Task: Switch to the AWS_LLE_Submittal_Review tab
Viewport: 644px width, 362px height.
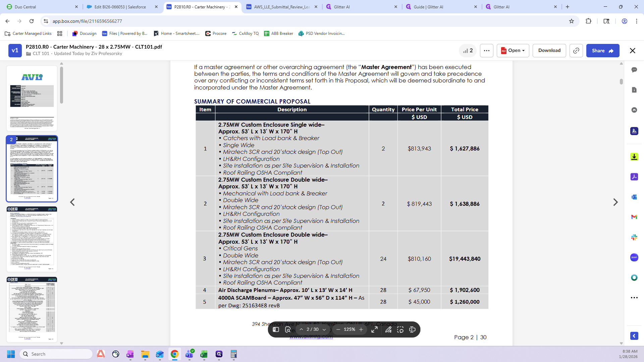Action: pyautogui.click(x=282, y=7)
